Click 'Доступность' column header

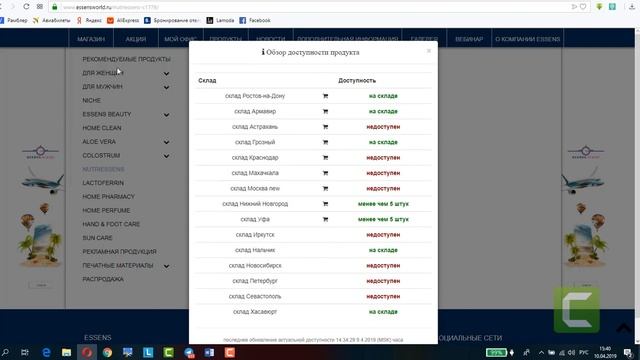pyautogui.click(x=357, y=80)
